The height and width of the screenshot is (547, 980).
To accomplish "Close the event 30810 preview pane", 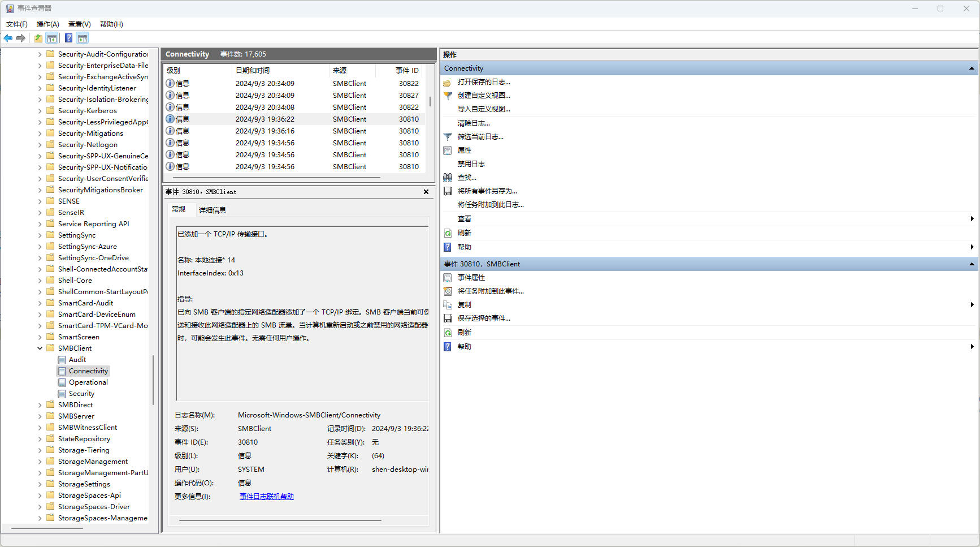I will 426,192.
